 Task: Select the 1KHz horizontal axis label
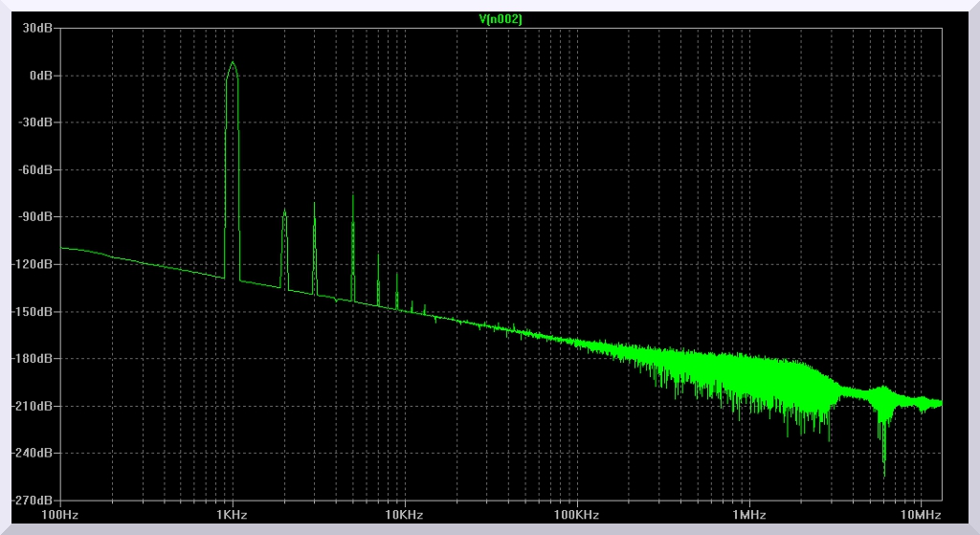coord(232,516)
